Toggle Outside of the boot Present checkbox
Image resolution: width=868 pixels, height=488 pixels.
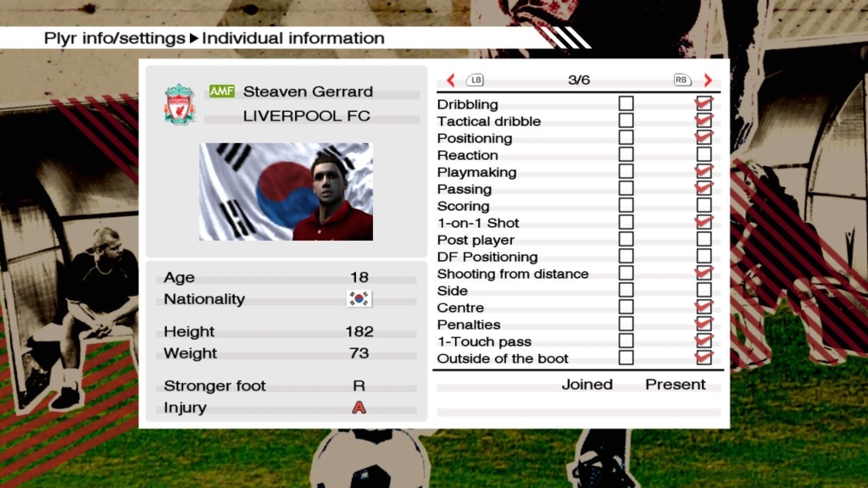(704, 358)
